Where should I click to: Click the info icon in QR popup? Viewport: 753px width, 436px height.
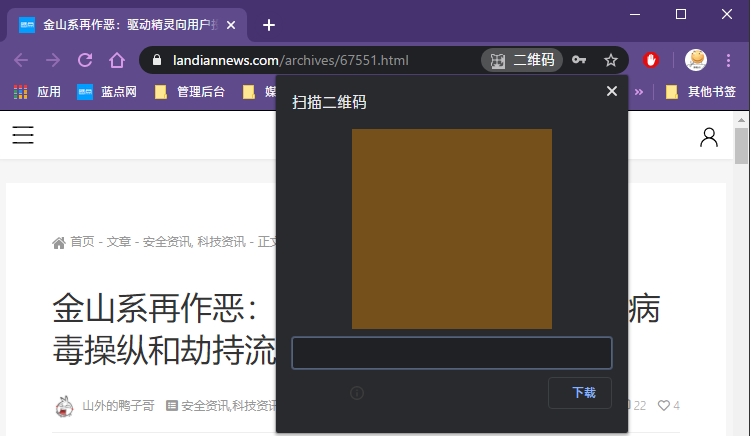357,393
